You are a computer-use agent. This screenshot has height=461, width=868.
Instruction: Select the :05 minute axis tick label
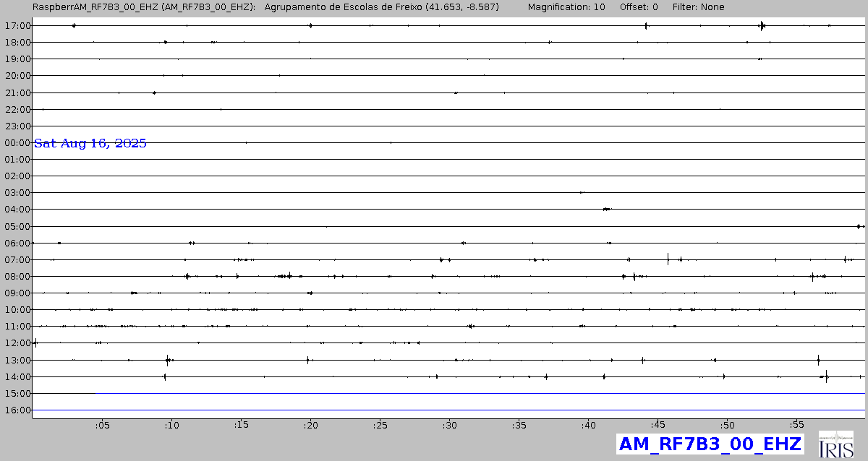coord(102,425)
